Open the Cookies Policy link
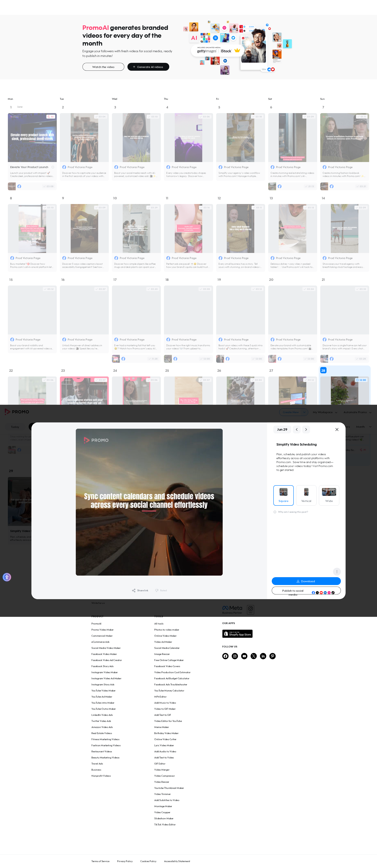 pyautogui.click(x=148, y=861)
